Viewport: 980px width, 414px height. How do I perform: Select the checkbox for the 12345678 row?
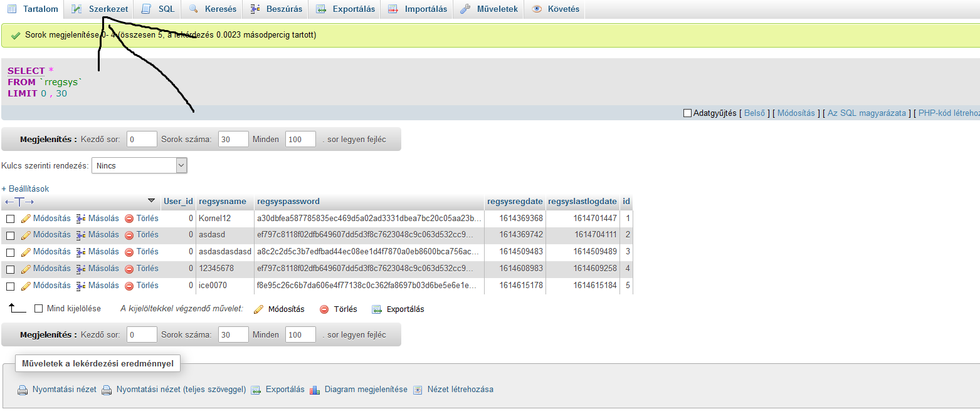(x=10, y=269)
